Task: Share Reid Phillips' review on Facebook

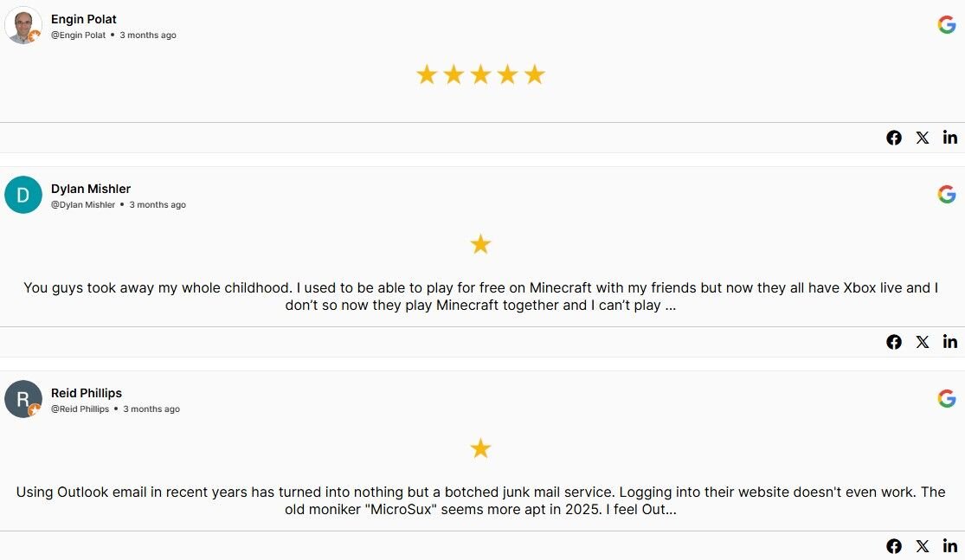Action: [x=894, y=545]
